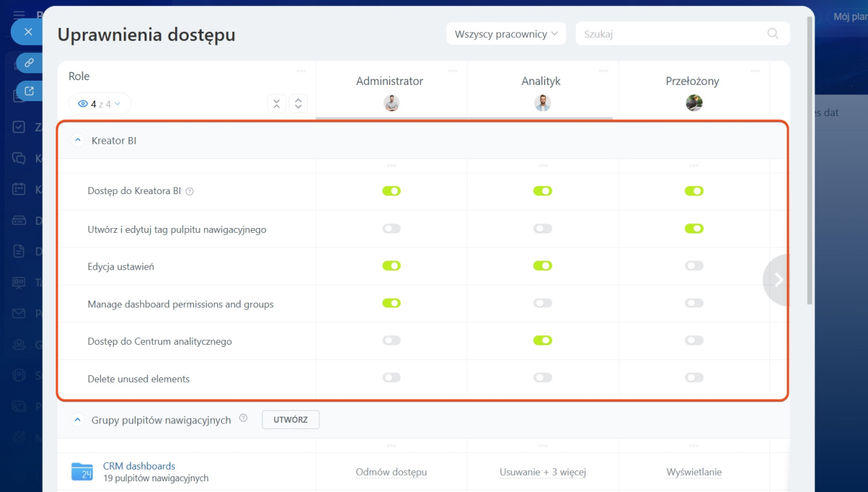Open the Wszyscy pracownicy dropdown
This screenshot has width=868, height=492.
[x=506, y=34]
